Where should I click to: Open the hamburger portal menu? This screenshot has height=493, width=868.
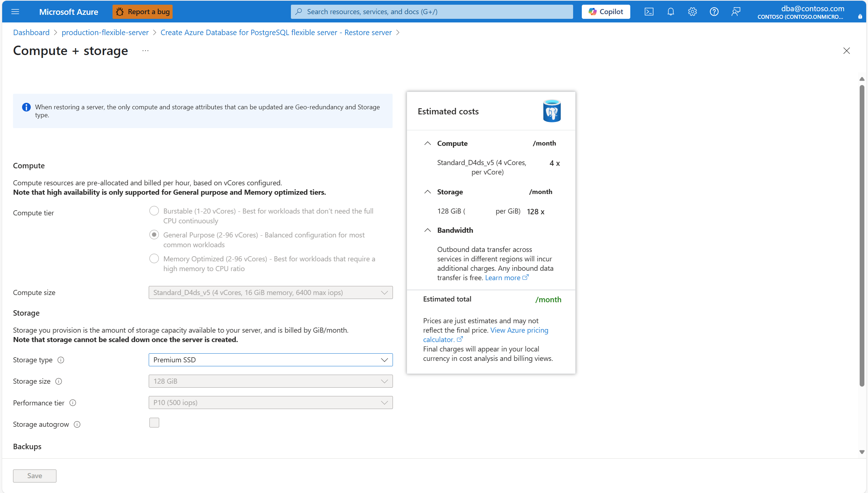click(x=15, y=12)
